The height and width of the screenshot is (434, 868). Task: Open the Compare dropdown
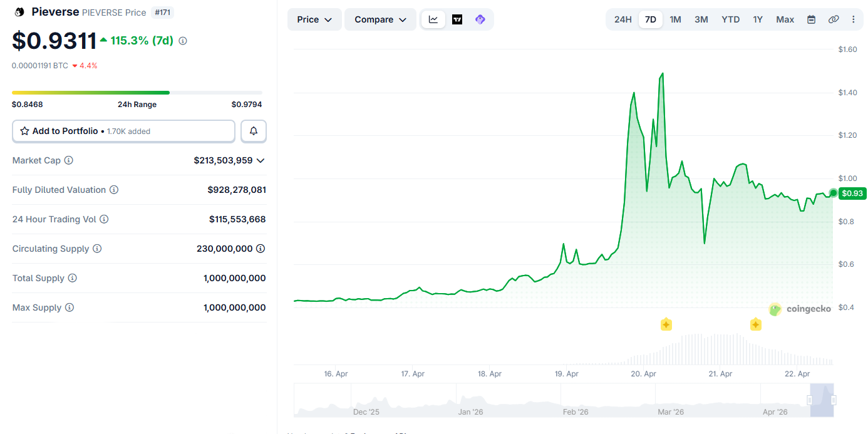point(380,19)
